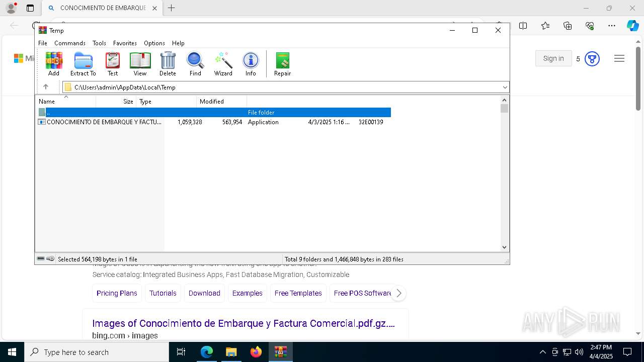Open Edge Browser essentials icon
The width and height of the screenshot is (644, 362).
tap(590, 26)
